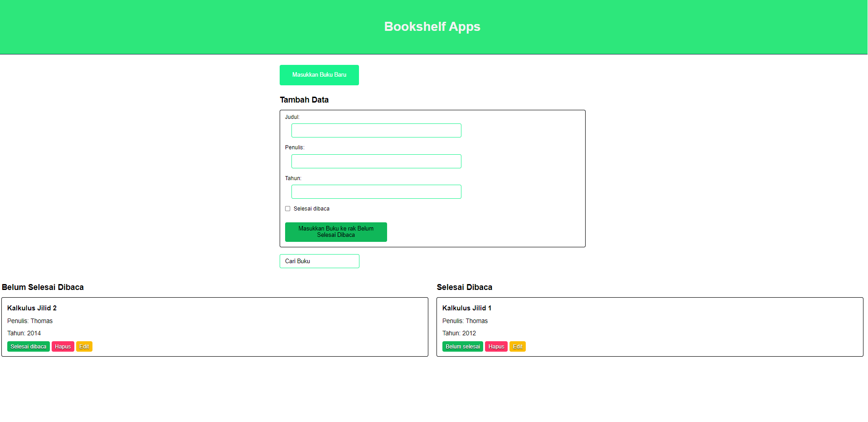Viewport: 868px width, 422px height.
Task: Click the Kalkulus Jilid 1 book title
Action: 466,308
